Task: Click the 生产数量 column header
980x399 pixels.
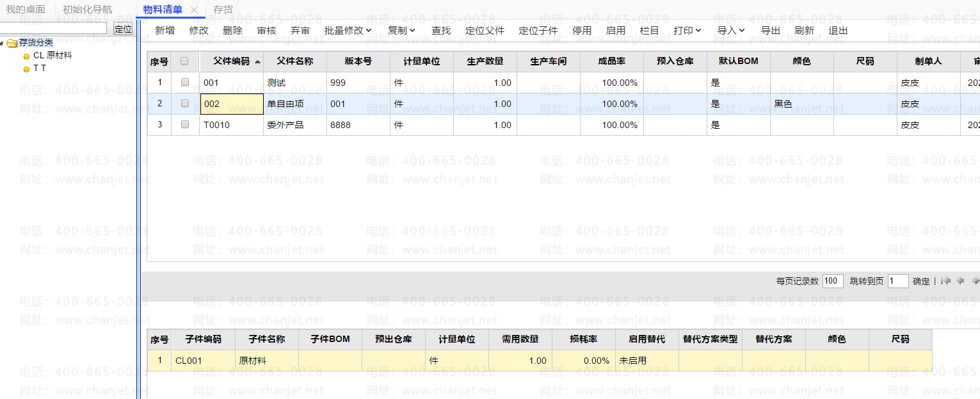Action: tap(485, 61)
